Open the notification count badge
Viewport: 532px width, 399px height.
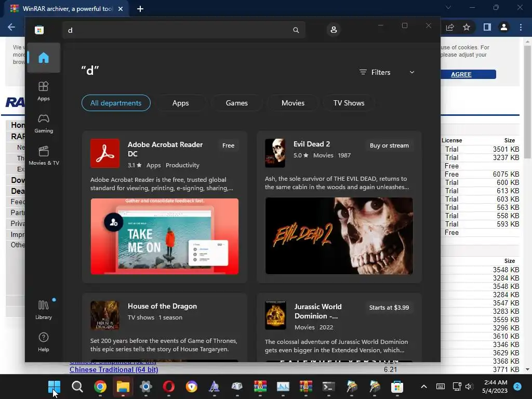tap(517, 387)
